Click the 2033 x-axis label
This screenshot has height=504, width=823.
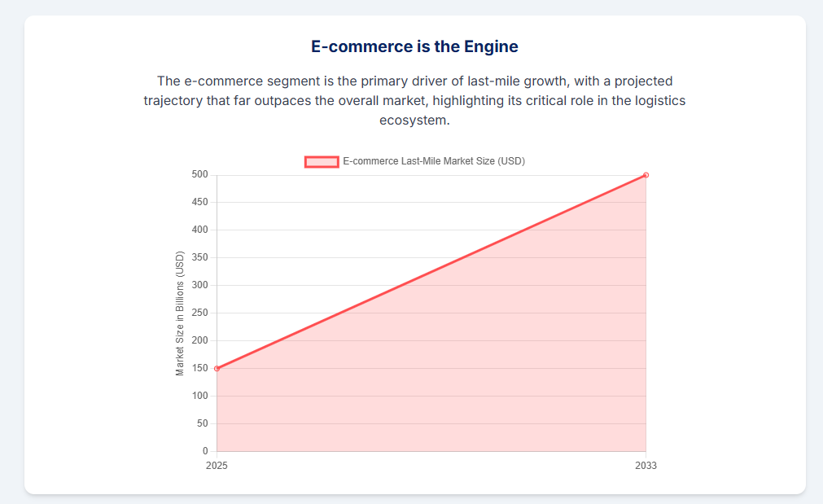(646, 466)
